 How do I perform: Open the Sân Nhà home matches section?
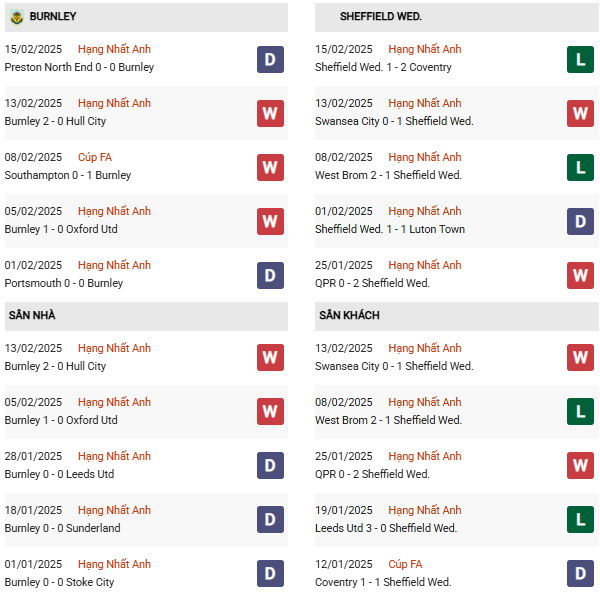coord(32,316)
